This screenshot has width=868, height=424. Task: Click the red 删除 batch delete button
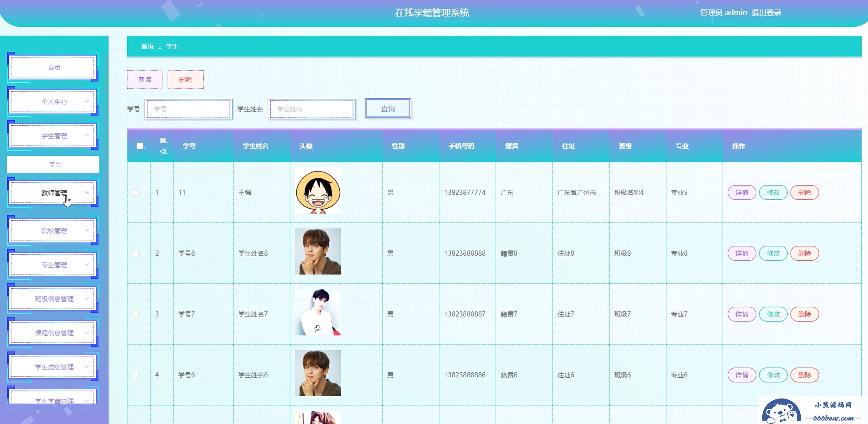click(x=185, y=79)
